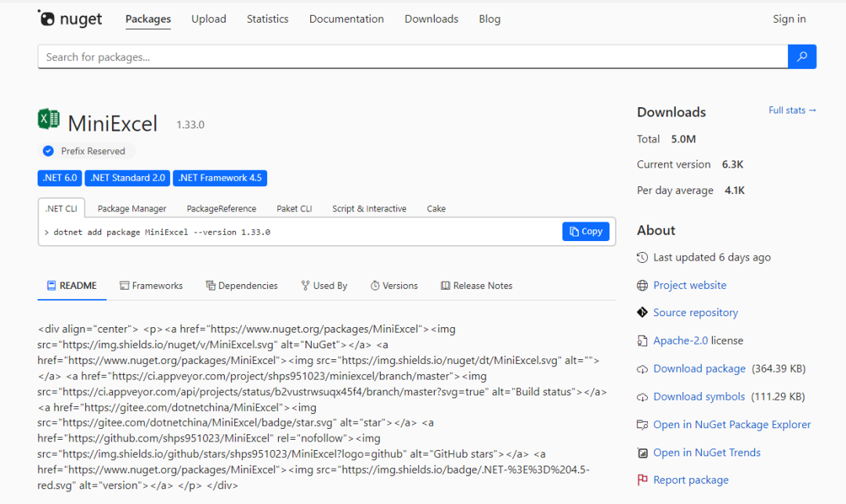Copy the dotnet add package command
Image resolution: width=846 pixels, height=504 pixels.
[x=586, y=232]
